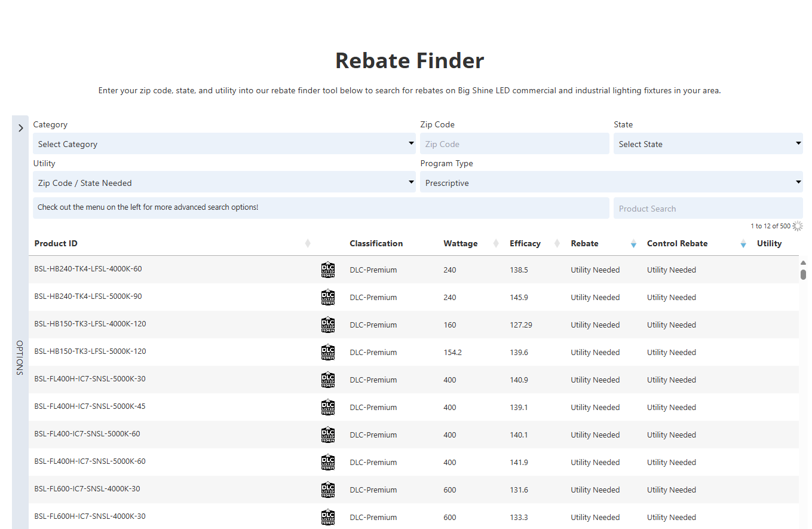Click wattage value 154.2
This screenshot has height=529, width=812.
(x=452, y=353)
